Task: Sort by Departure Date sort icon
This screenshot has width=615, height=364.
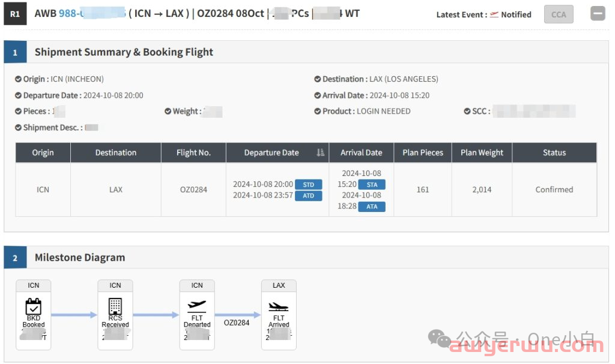Action: pyautogui.click(x=321, y=153)
